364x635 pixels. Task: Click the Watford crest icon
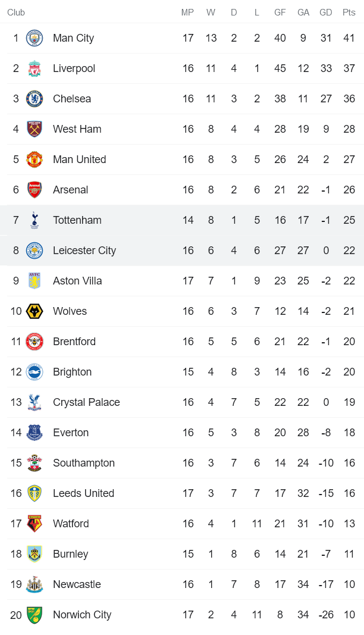[34, 524]
